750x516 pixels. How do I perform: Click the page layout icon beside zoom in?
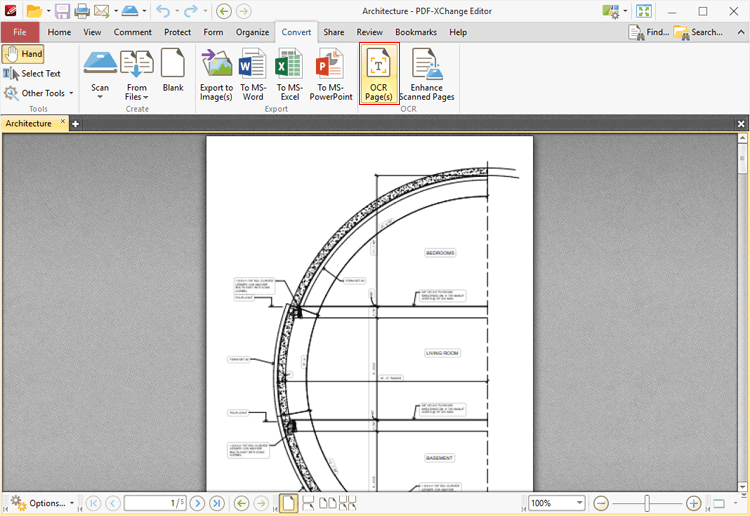click(x=719, y=503)
